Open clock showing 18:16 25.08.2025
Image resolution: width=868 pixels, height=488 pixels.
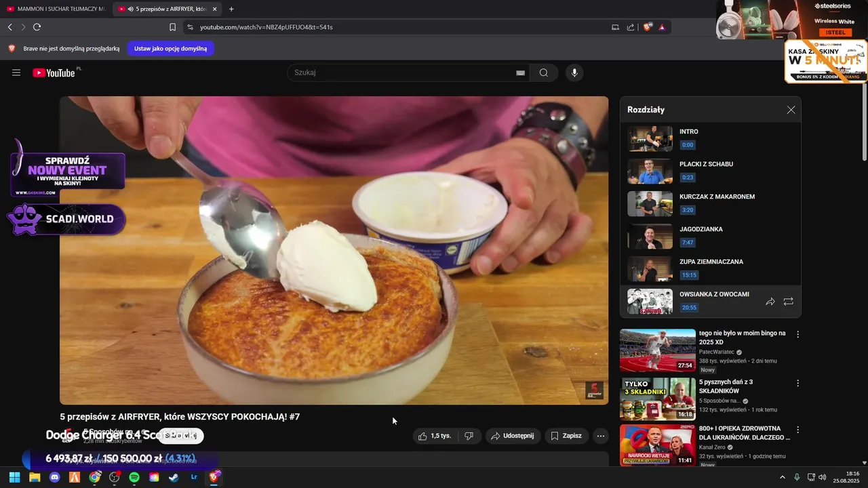847,477
